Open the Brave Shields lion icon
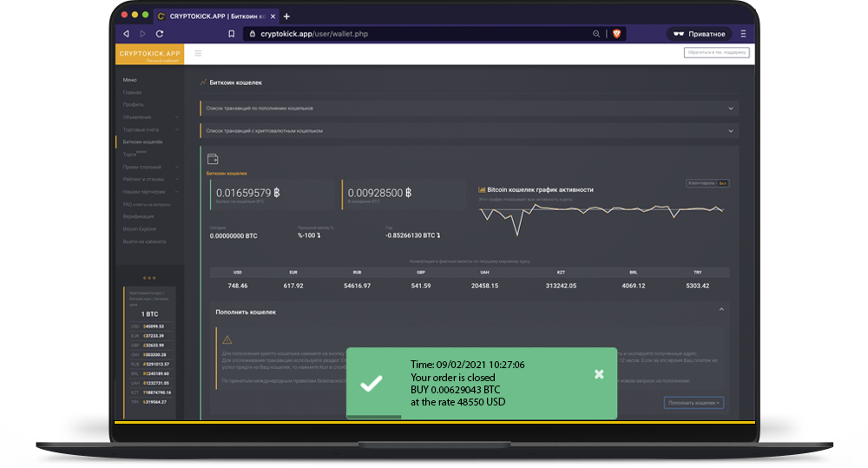The width and height of the screenshot is (868, 468). (x=616, y=34)
